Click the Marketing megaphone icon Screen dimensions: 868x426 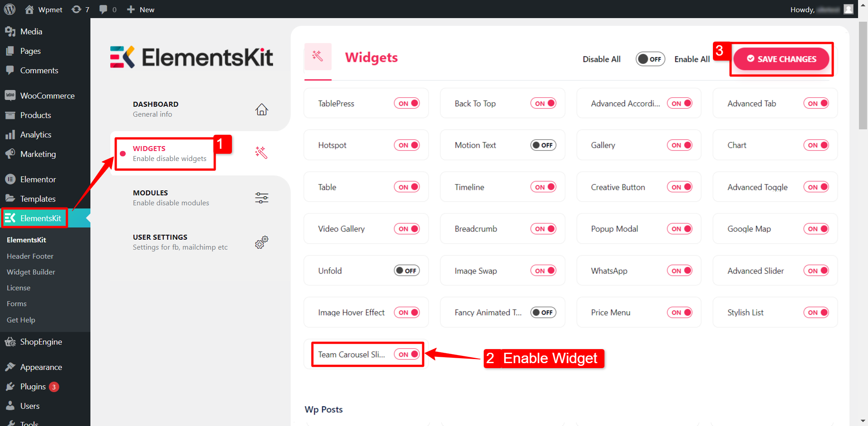point(10,154)
